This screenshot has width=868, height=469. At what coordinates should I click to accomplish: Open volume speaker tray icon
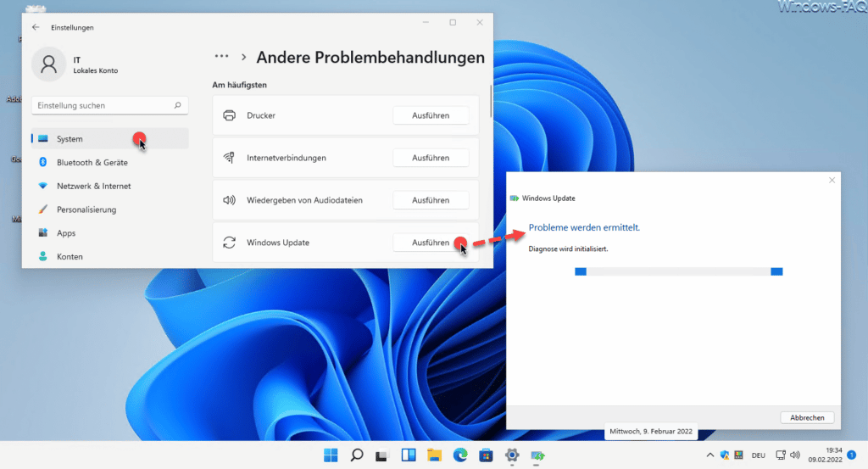pyautogui.click(x=795, y=455)
